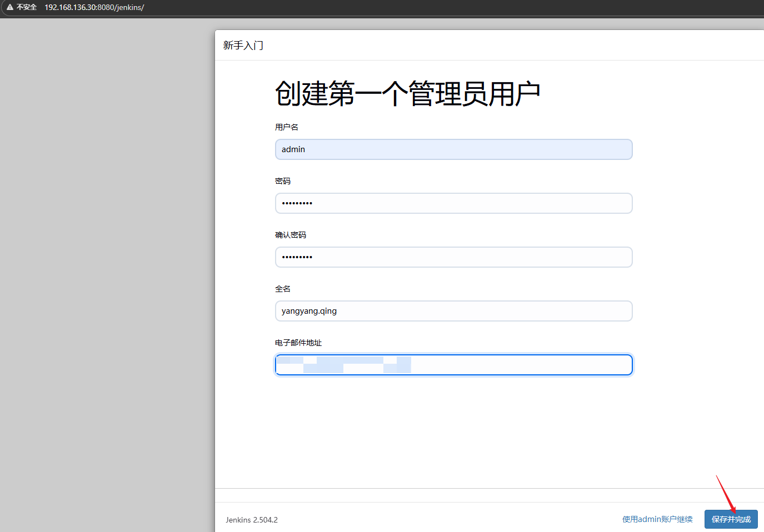This screenshot has height=532, width=764.
Task: Click the 使用admin账户继续 link
Action: pyautogui.click(x=657, y=519)
